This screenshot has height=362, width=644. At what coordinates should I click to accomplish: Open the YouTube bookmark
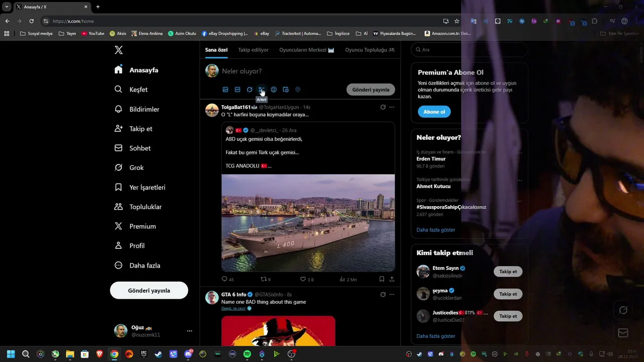[x=93, y=34]
